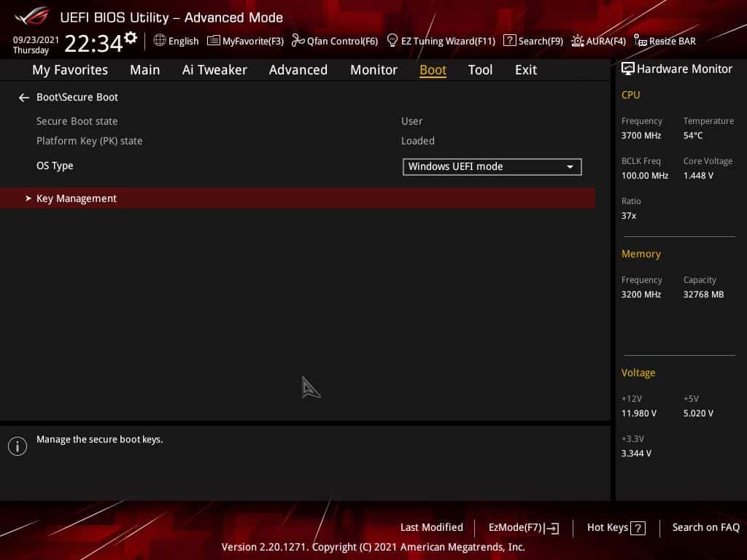Open the settings gear next to the clock
This screenshot has height=560, width=747.
131,38
